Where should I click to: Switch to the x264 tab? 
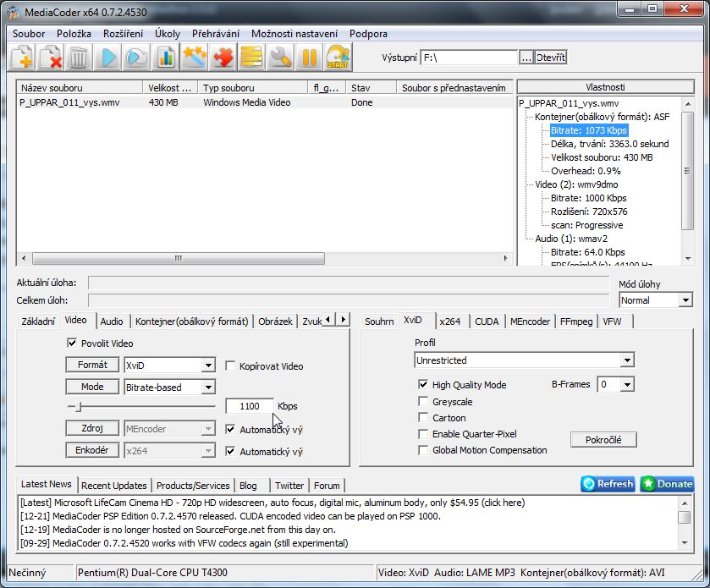pyautogui.click(x=449, y=321)
